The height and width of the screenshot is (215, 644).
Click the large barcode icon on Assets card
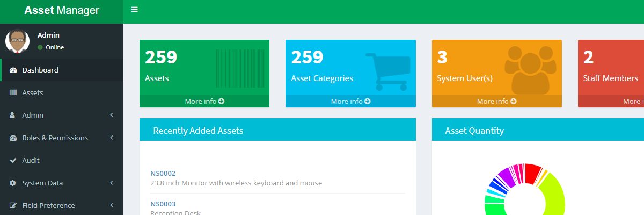point(240,68)
